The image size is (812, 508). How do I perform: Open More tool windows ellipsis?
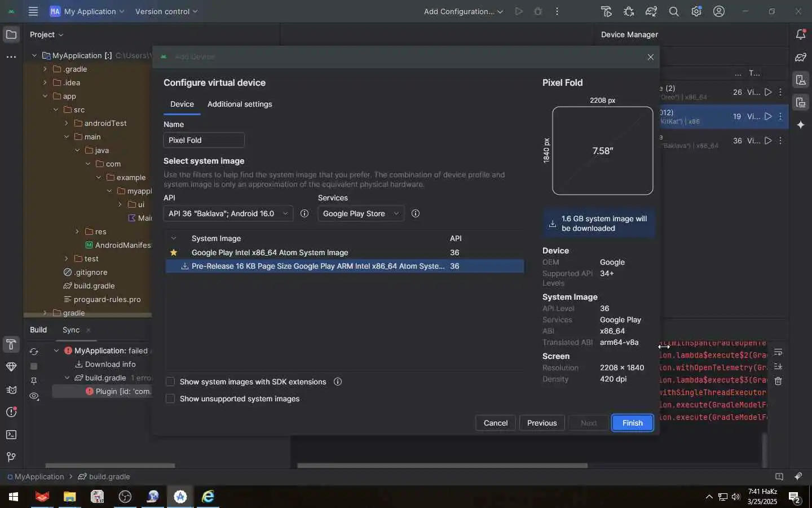click(x=11, y=57)
